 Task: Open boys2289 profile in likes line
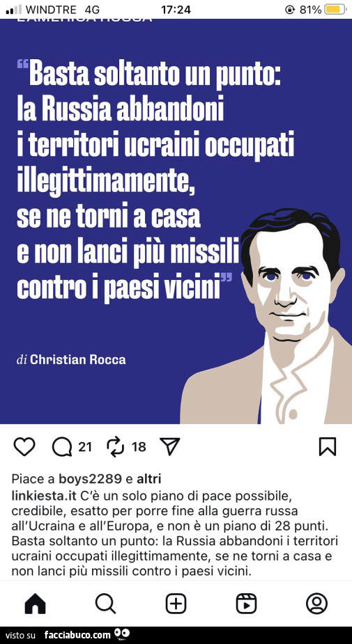[x=90, y=479]
